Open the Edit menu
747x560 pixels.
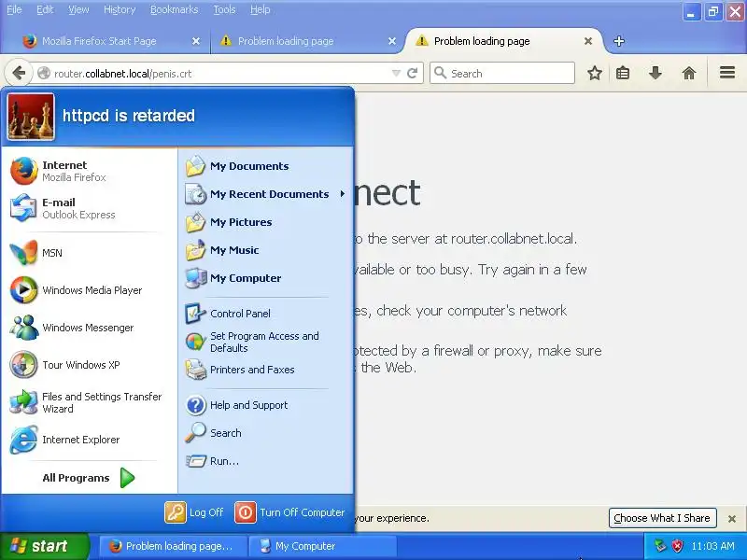45,9
